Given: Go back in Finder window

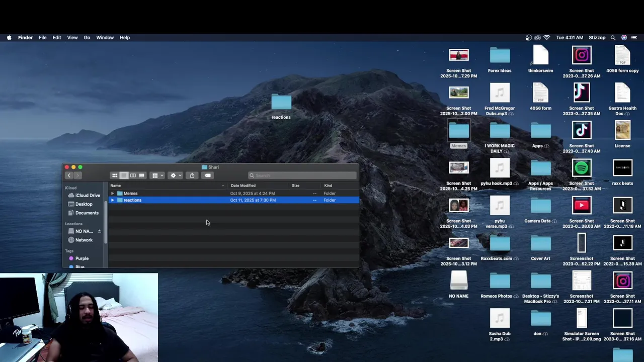Looking at the screenshot, I should (x=69, y=175).
